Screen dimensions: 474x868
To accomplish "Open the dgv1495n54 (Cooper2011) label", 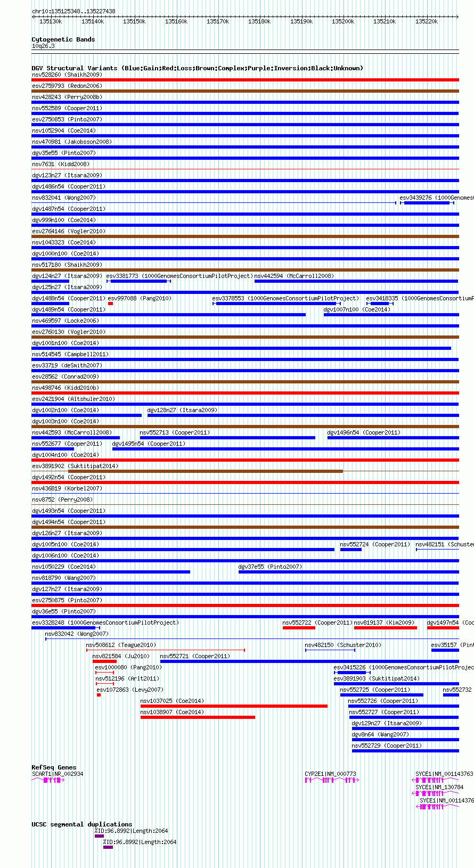I will [149, 444].
